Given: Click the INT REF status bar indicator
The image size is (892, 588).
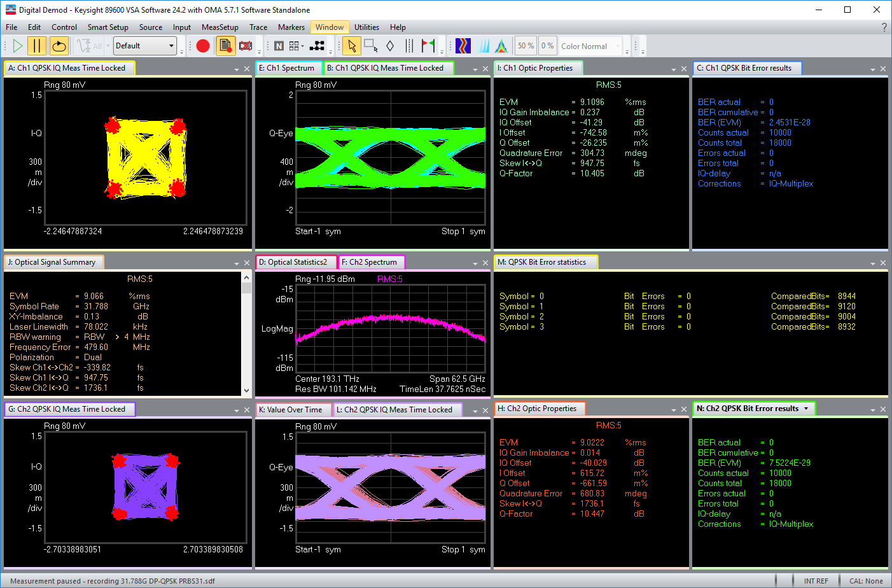Looking at the screenshot, I should coord(816,581).
